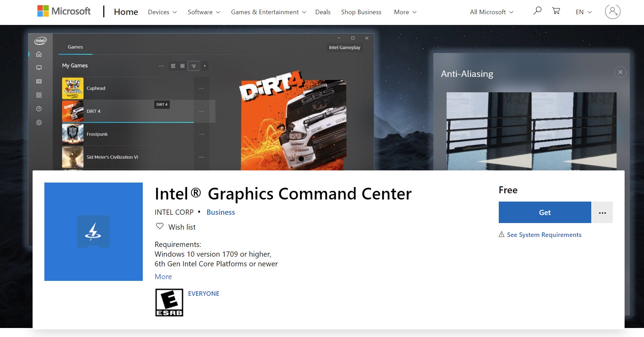This screenshot has height=337, width=644.
Task: Toggle the Wish list heart
Action: click(160, 226)
